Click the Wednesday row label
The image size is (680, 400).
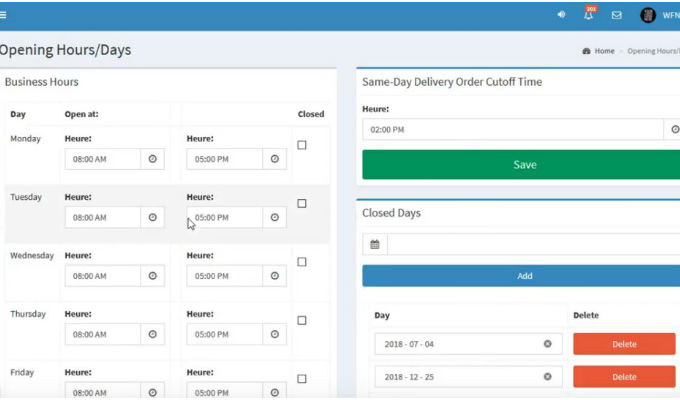coord(32,256)
